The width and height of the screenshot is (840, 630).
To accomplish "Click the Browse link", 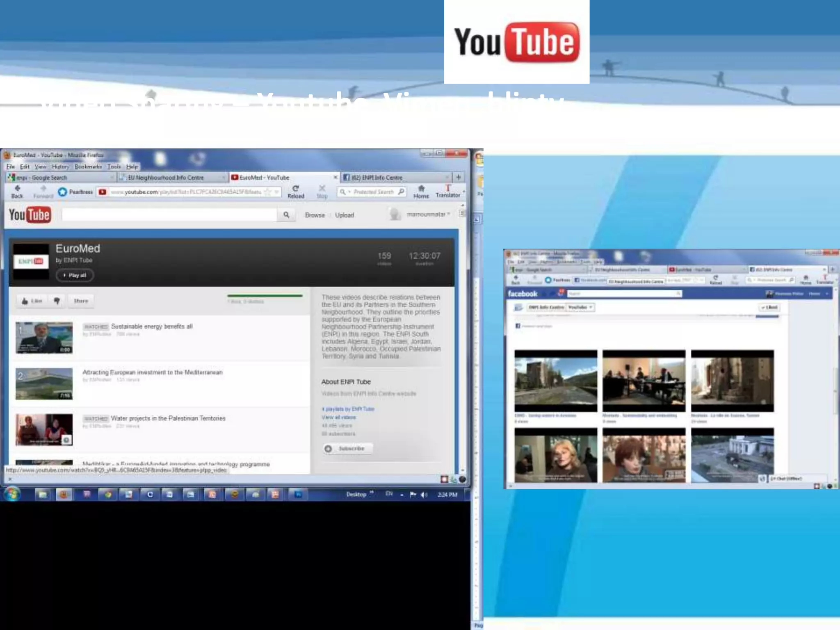I will pos(315,215).
